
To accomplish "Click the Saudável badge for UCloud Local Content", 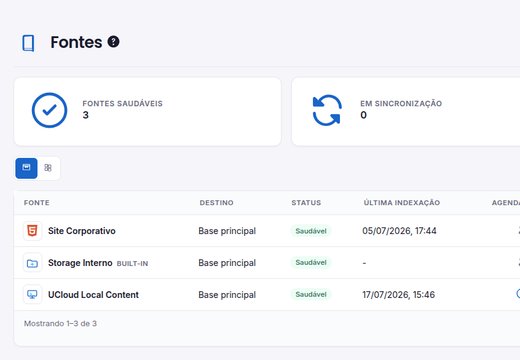I will [x=311, y=294].
